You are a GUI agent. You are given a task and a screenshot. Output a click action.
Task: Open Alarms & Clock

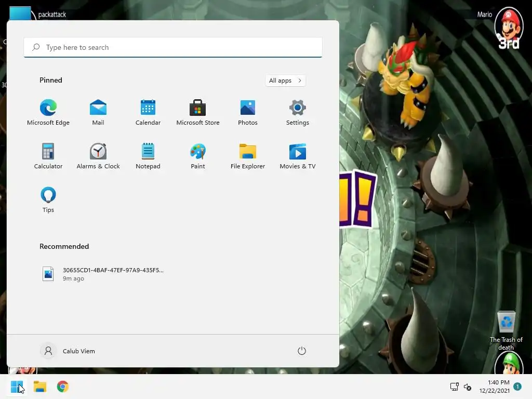pos(98,156)
